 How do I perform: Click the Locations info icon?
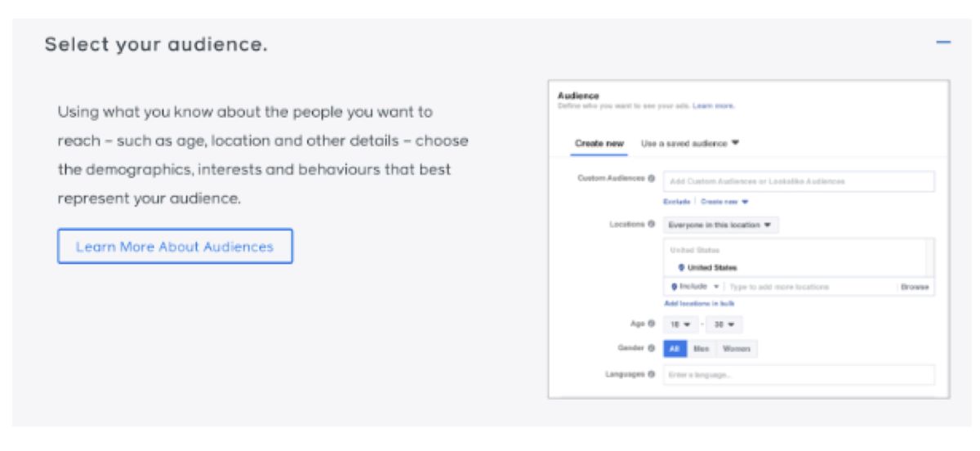651,223
